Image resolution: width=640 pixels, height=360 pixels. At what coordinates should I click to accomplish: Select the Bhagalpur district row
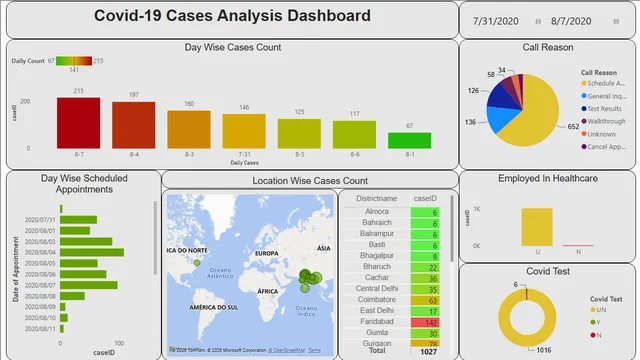[x=392, y=256]
